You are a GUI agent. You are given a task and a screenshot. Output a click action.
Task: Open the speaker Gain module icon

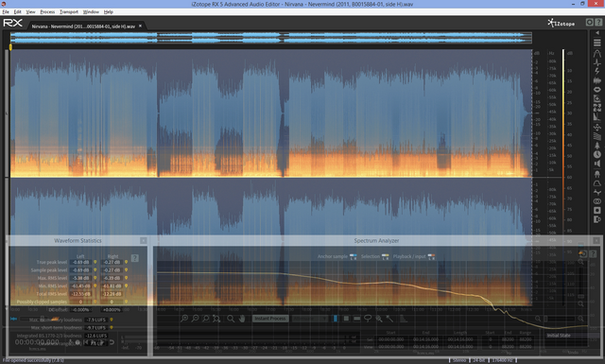(x=596, y=164)
